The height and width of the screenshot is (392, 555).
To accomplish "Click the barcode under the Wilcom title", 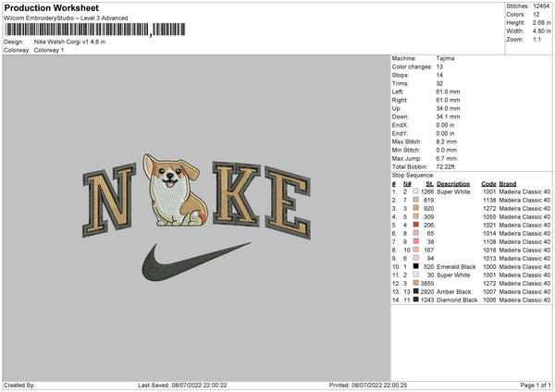I will pos(95,30).
